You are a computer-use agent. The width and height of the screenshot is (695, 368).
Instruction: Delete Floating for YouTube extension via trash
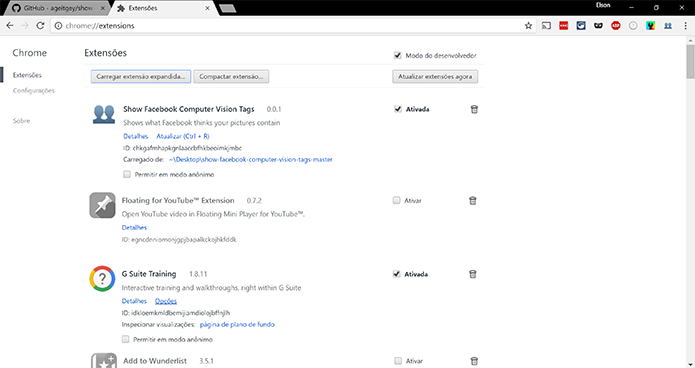click(473, 200)
